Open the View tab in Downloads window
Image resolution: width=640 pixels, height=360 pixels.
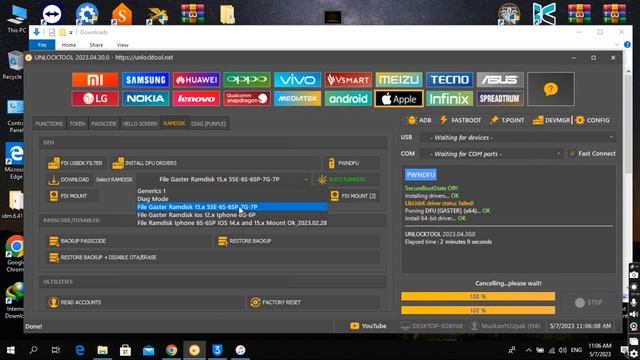pyautogui.click(x=122, y=45)
